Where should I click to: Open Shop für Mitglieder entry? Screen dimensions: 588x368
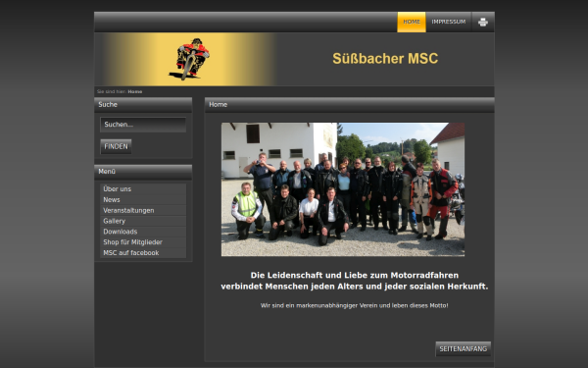143,242
